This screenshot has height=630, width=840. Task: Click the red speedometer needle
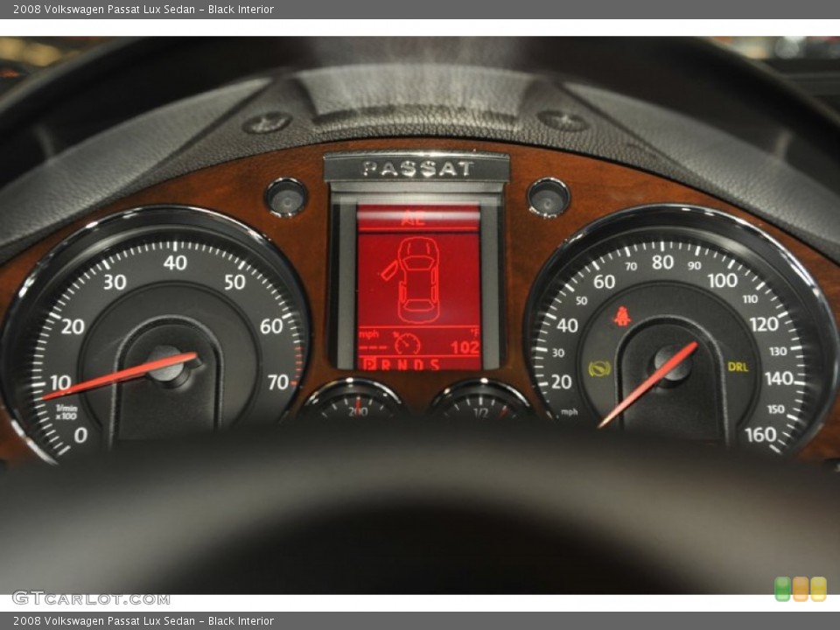647,385
